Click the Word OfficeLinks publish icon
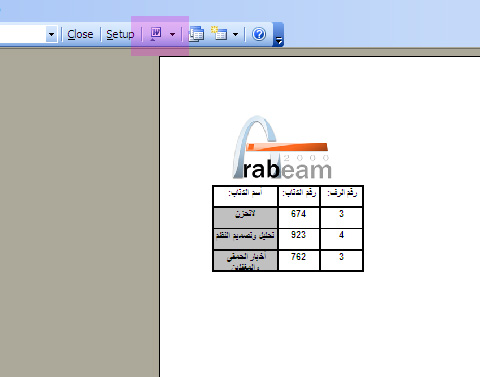The image size is (480, 377). 156,34
